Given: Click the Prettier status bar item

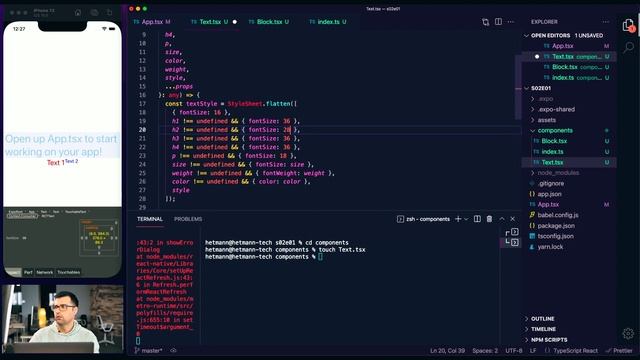Looking at the screenshot, I should pos(620,351).
